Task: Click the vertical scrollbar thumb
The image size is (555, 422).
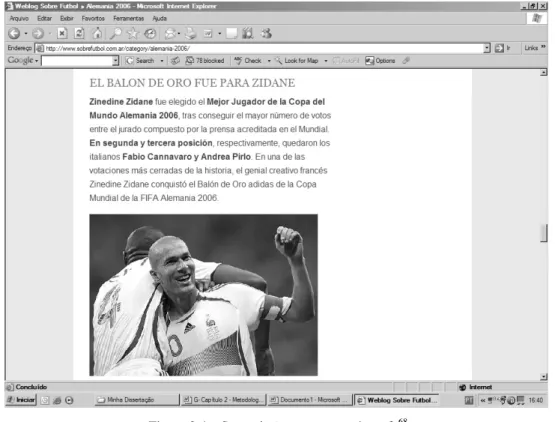Action: pyautogui.click(x=544, y=233)
